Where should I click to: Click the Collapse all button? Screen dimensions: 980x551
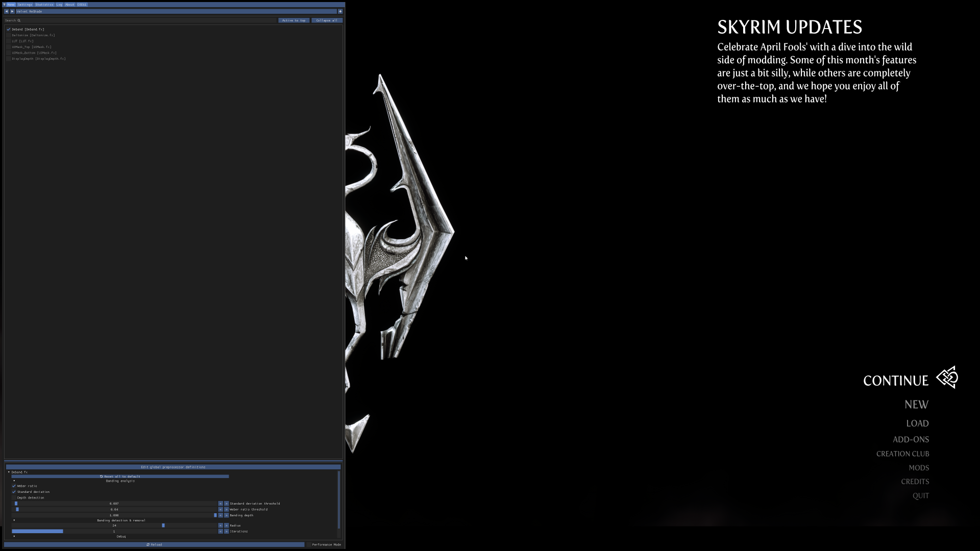[327, 20]
